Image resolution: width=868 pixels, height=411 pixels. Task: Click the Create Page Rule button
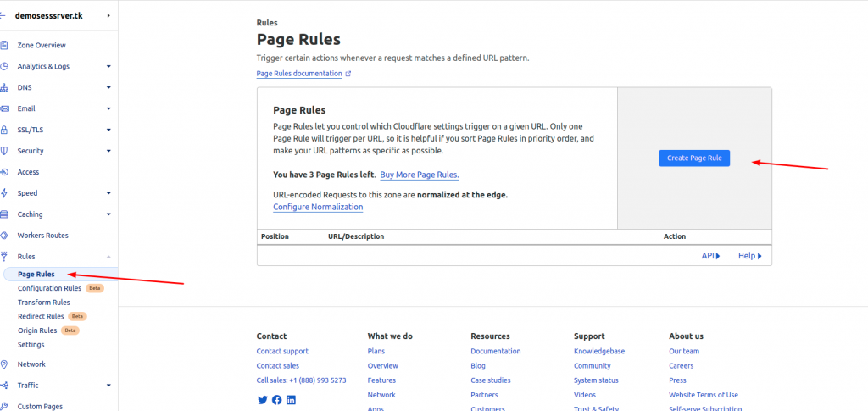[694, 158]
